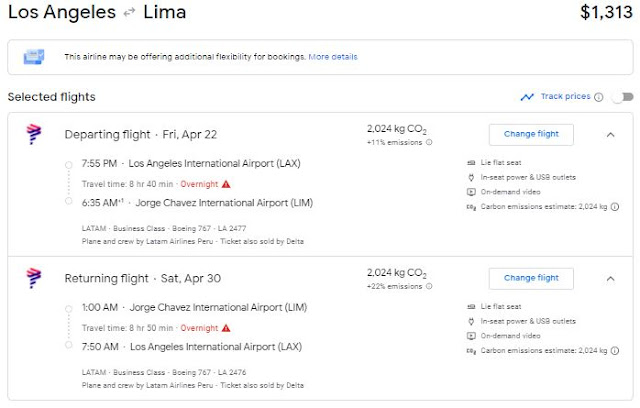This screenshot has height=408, width=640.
Task: Click the Track prices trend chart icon
Action: click(x=527, y=97)
